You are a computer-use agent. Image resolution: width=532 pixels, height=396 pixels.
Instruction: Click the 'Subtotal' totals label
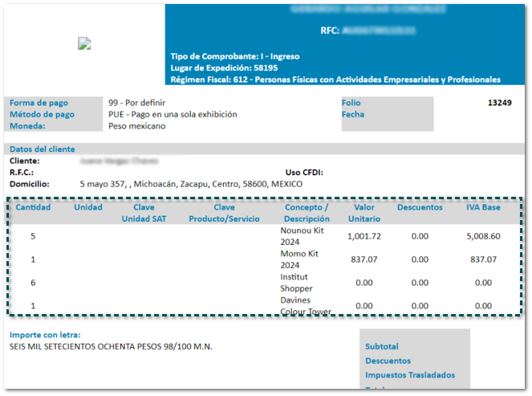[382, 346]
